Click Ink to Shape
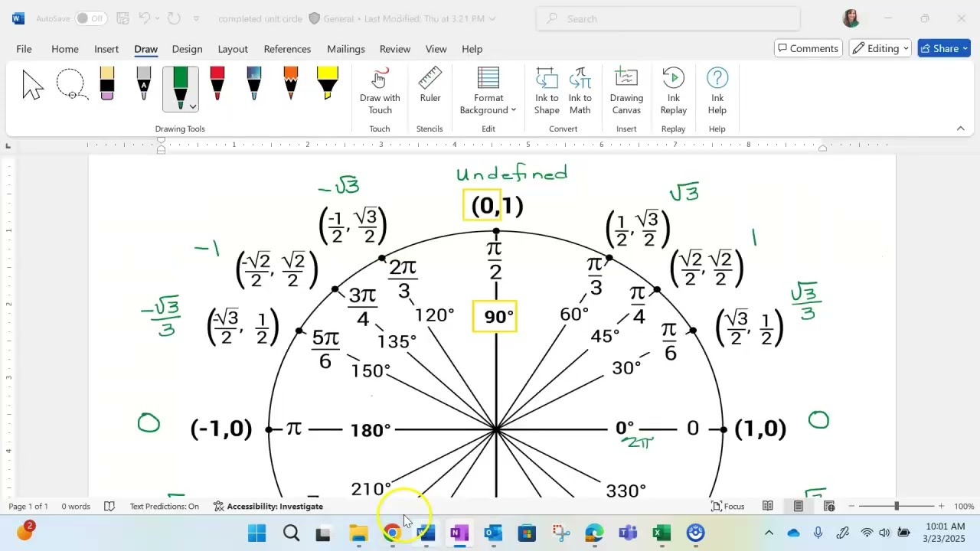Image resolution: width=980 pixels, height=551 pixels. point(547,90)
